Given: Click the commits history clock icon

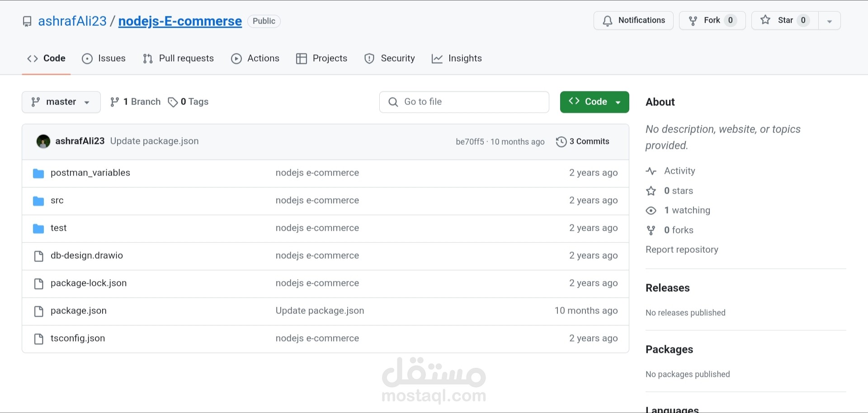Looking at the screenshot, I should pyautogui.click(x=561, y=142).
